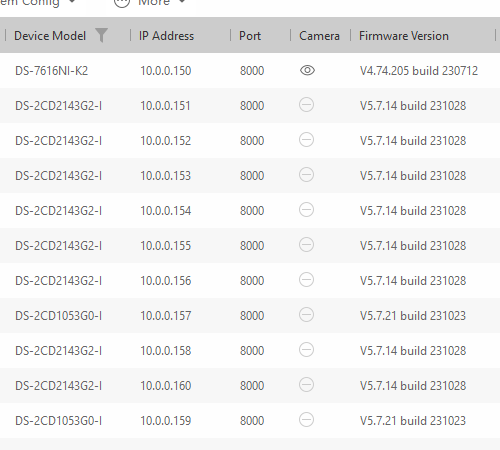
Task: Sort by IP Address column header
Action: pyautogui.click(x=166, y=36)
